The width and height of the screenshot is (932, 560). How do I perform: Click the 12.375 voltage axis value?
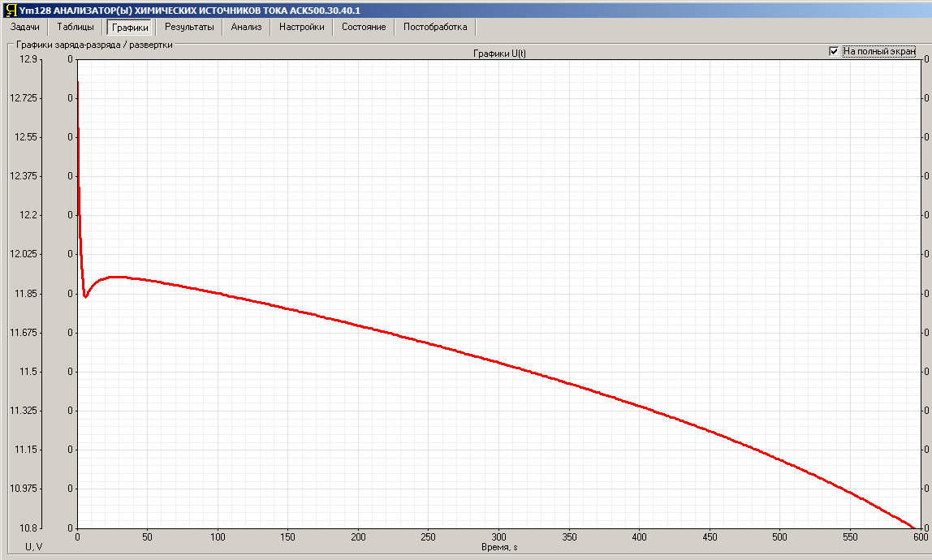pos(24,176)
